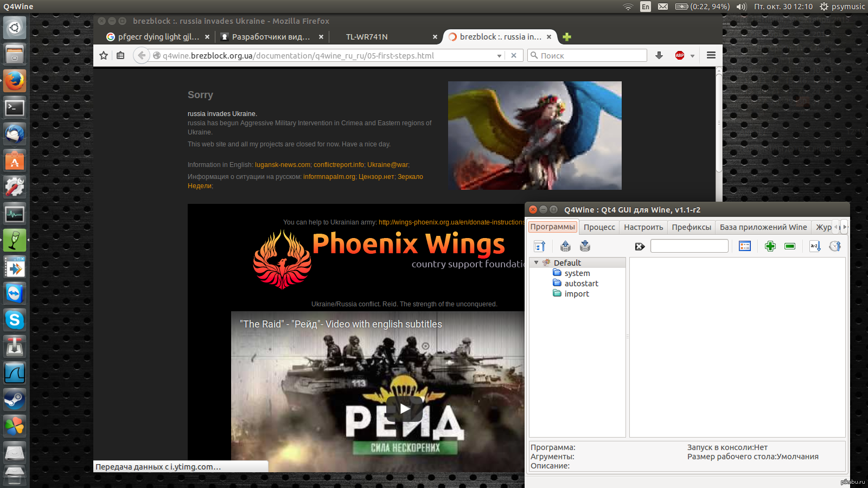Switch to the pfgecr dying light browser tab
Viewport: 868px width, 488px height.
click(157, 37)
